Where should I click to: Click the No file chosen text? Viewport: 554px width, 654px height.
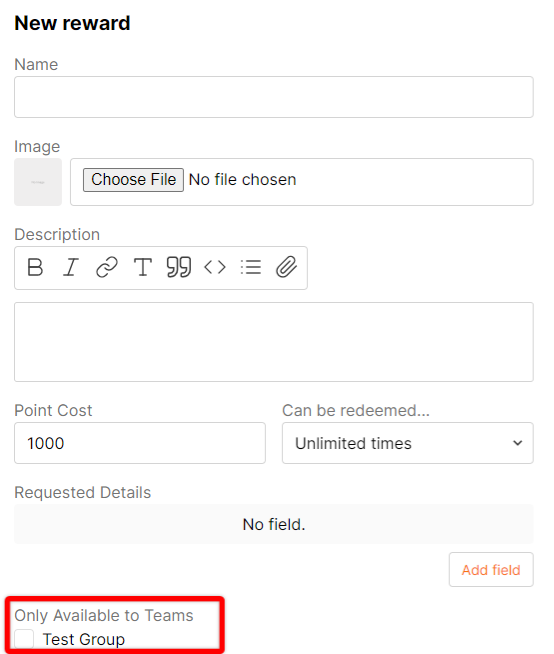(x=242, y=180)
